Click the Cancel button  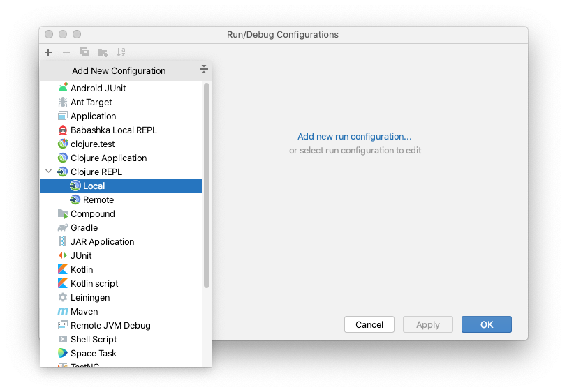coord(369,324)
